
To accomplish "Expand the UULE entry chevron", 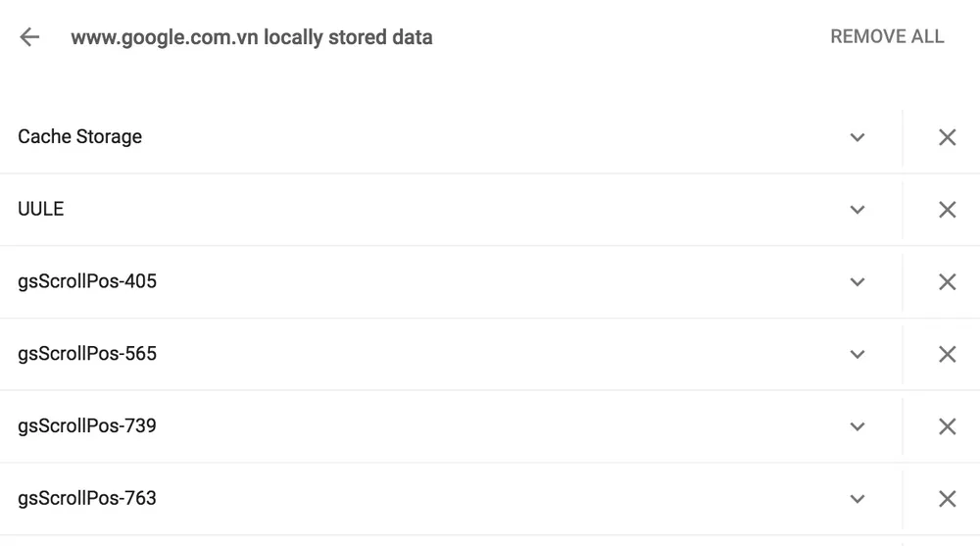I will tap(857, 210).
